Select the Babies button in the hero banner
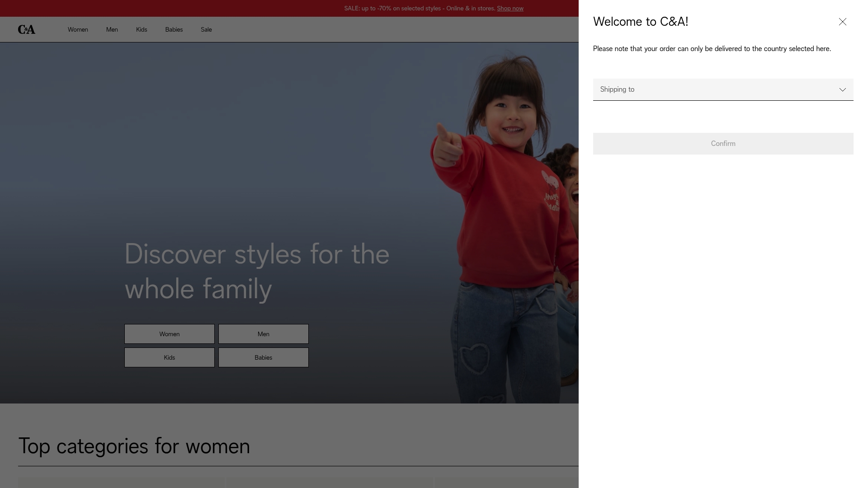This screenshot has height=488, width=868. 263,357
